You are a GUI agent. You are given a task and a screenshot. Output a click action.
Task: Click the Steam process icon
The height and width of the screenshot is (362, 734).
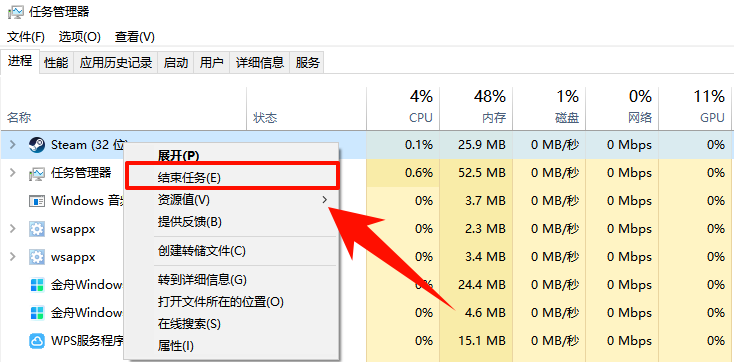tap(37, 145)
